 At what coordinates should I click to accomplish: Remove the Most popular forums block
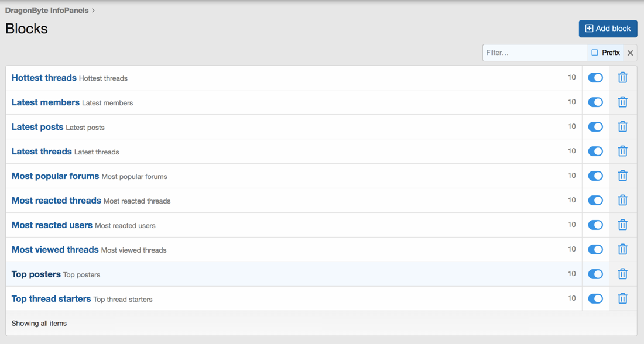tap(622, 176)
